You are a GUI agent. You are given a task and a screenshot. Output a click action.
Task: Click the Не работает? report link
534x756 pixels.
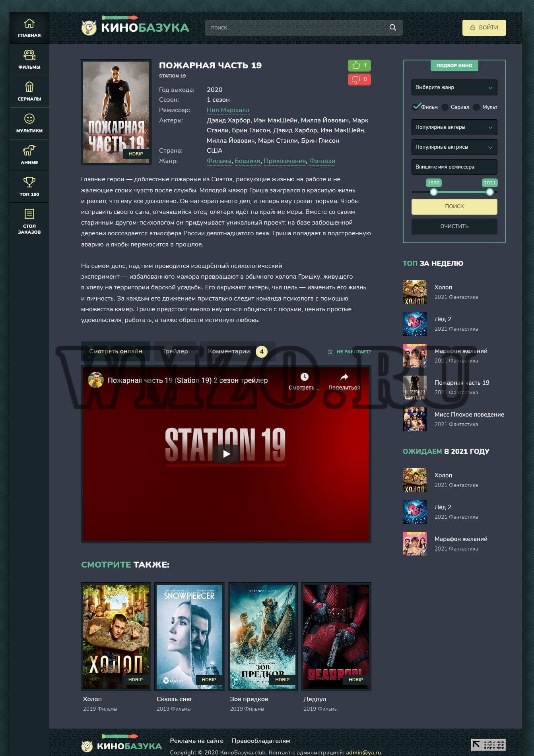tap(349, 352)
